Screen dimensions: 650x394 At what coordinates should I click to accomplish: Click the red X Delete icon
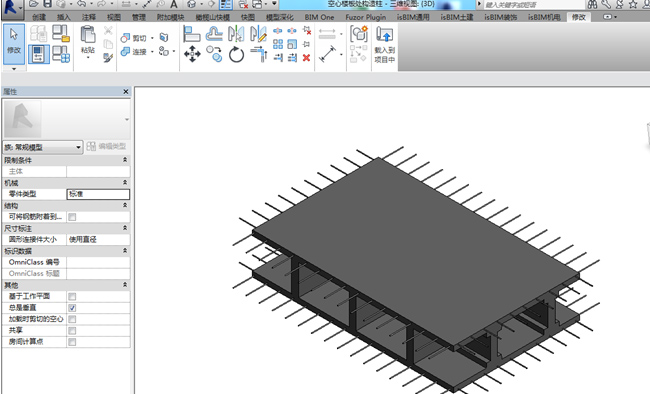pyautogui.click(x=306, y=58)
